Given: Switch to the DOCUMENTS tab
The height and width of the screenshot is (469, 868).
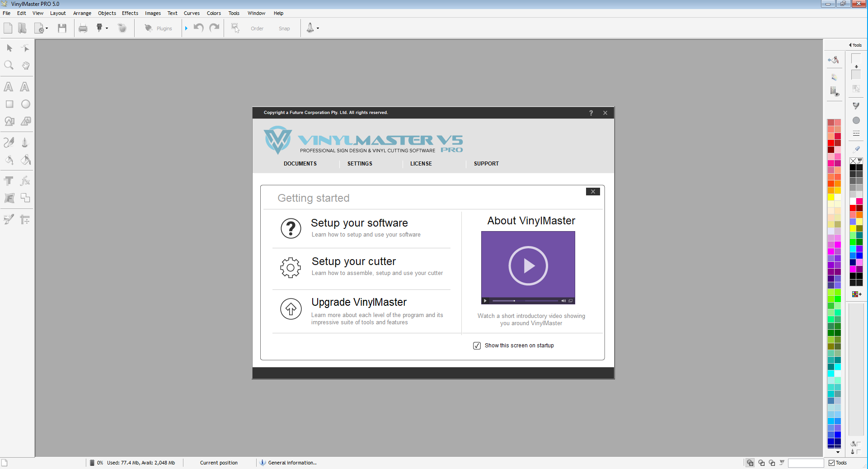Looking at the screenshot, I should [x=300, y=164].
